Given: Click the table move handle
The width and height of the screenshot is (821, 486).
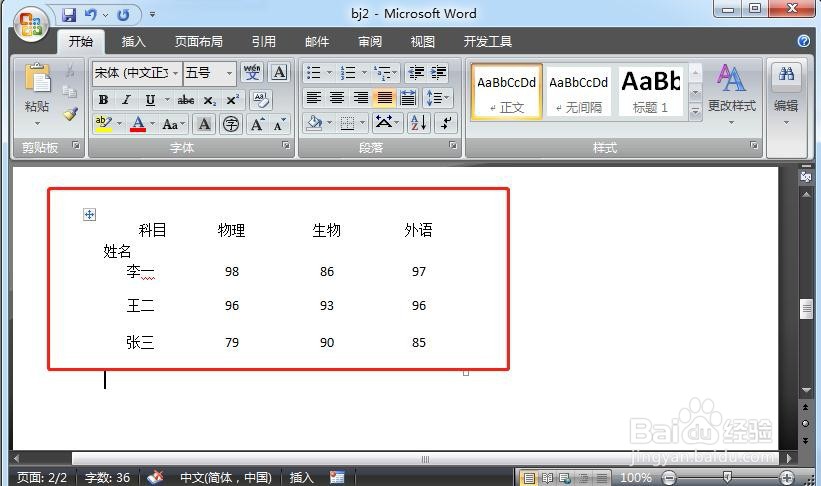Looking at the screenshot, I should (90, 214).
